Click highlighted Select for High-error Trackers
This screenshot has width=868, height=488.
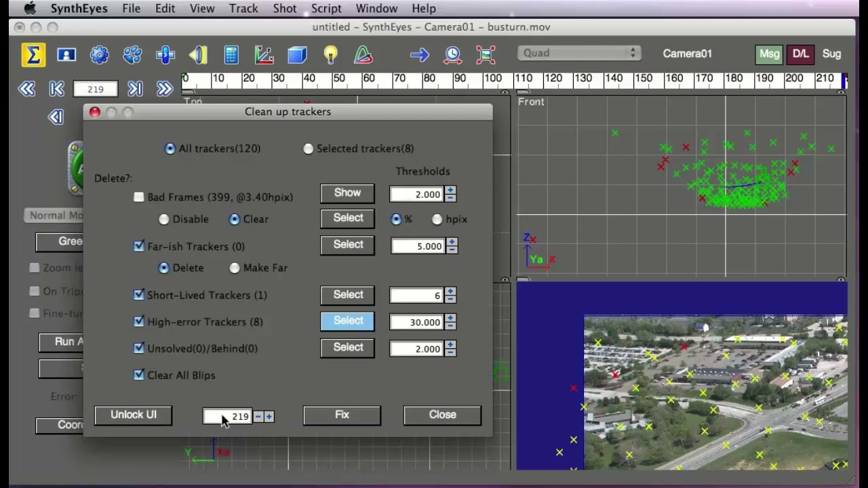pos(347,321)
